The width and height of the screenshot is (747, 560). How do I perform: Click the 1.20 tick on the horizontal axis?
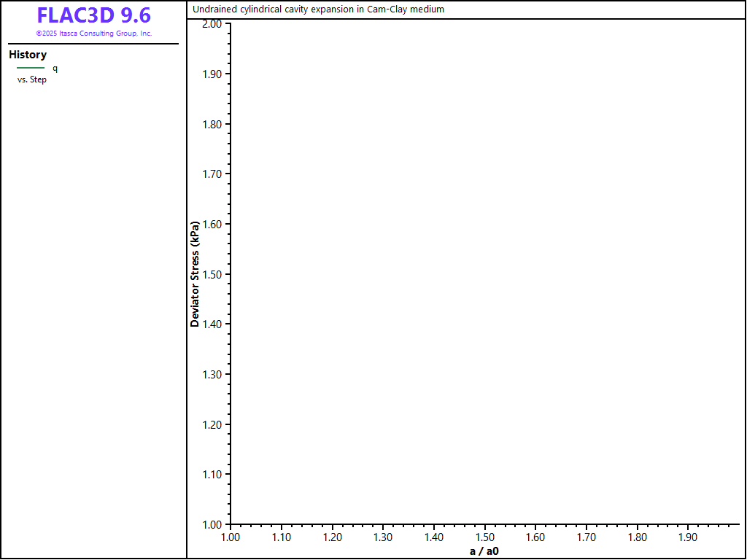tap(333, 537)
